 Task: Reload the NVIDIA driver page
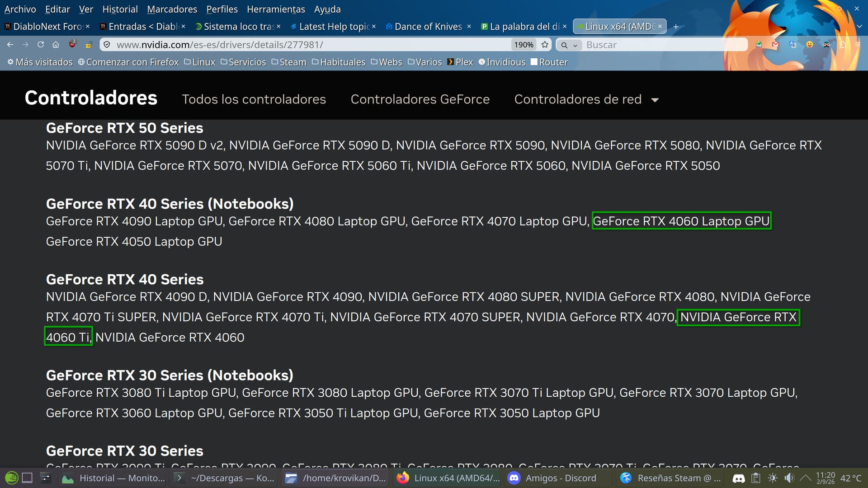[41, 45]
